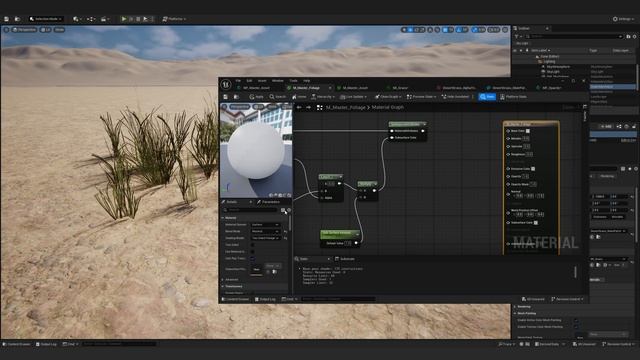This screenshot has height=360, width=640.
Task: Click the Lit view mode button in level viewport
Action: point(45,30)
